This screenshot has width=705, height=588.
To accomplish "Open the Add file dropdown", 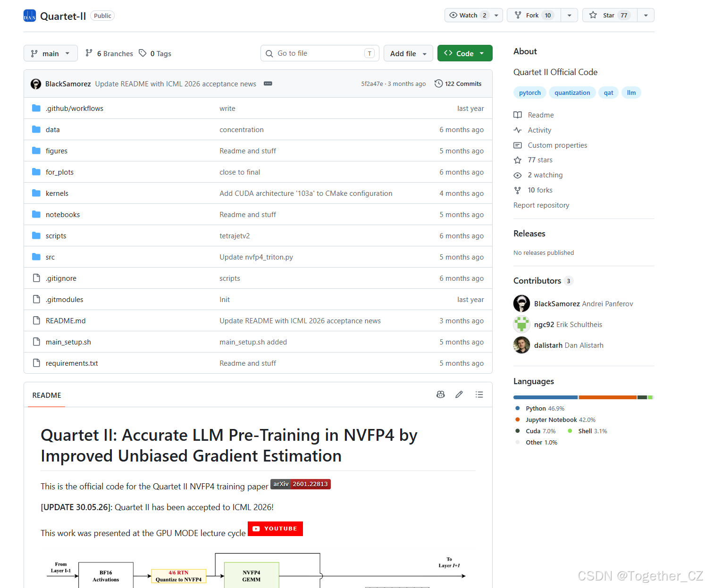I will click(409, 53).
